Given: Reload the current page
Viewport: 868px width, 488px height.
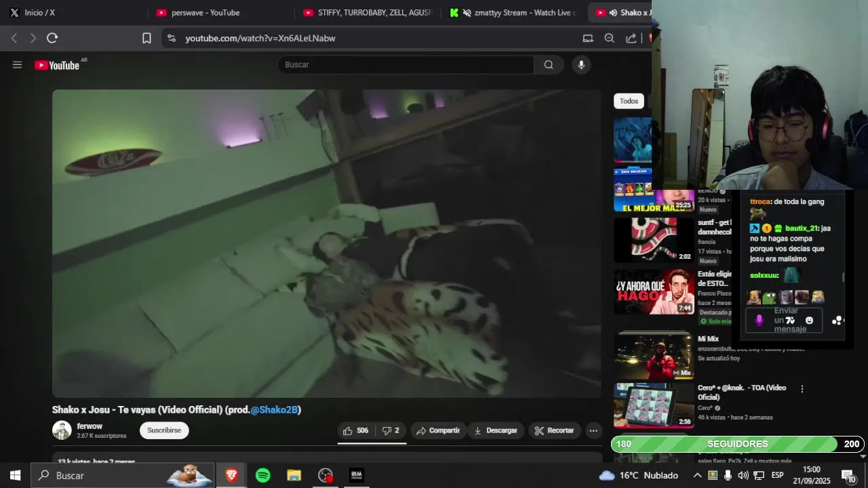Looking at the screenshot, I should pyautogui.click(x=52, y=38).
